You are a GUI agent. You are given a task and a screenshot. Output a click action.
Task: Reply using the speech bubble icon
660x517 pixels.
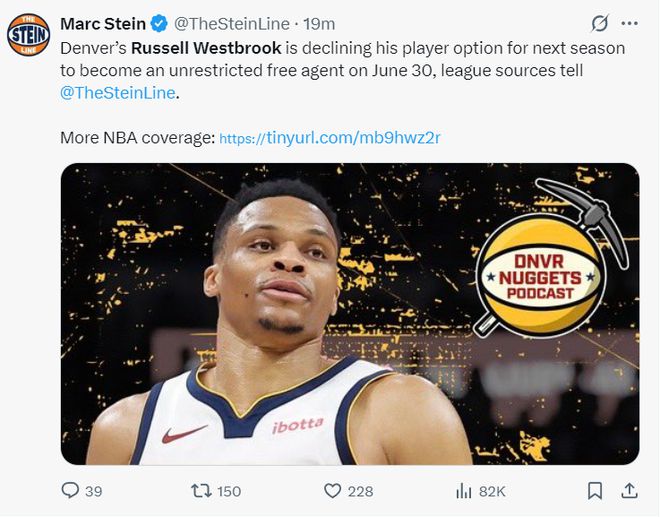coord(70,491)
